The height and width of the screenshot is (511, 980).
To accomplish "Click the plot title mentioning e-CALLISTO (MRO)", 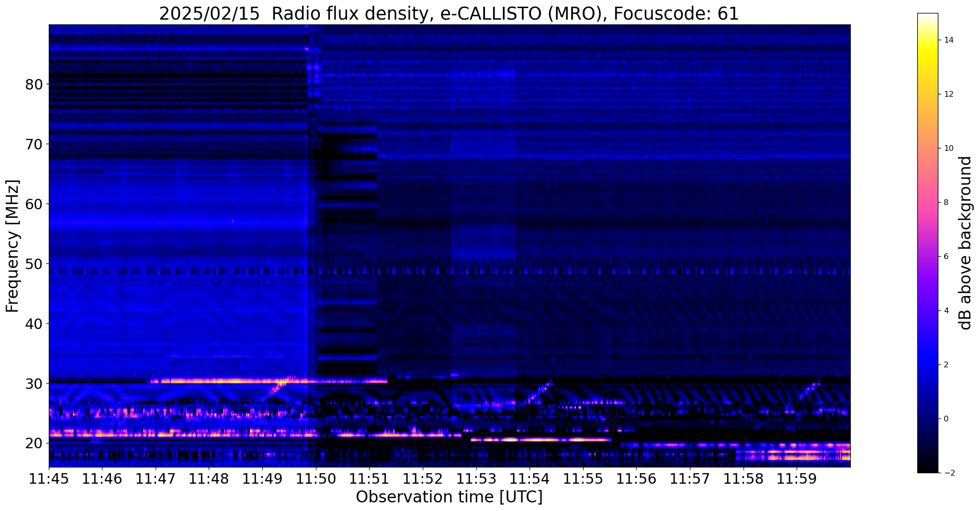I will [449, 13].
